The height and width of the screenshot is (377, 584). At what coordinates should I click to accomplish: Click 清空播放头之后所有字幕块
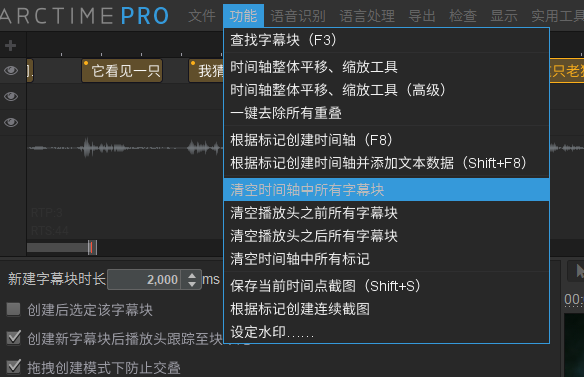(387, 236)
